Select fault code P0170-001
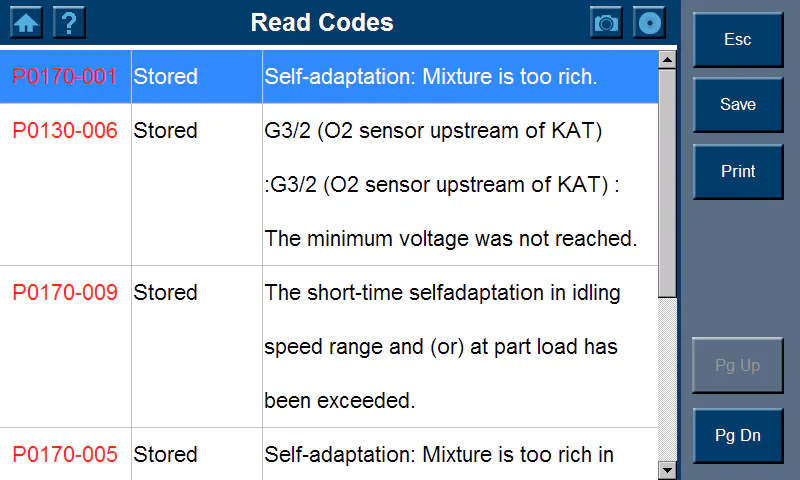 click(x=65, y=76)
